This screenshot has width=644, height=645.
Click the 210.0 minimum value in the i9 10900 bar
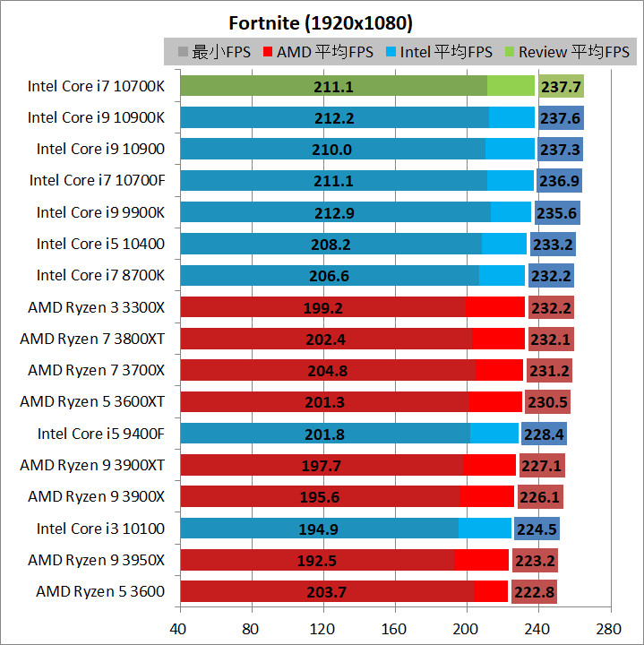(332, 150)
